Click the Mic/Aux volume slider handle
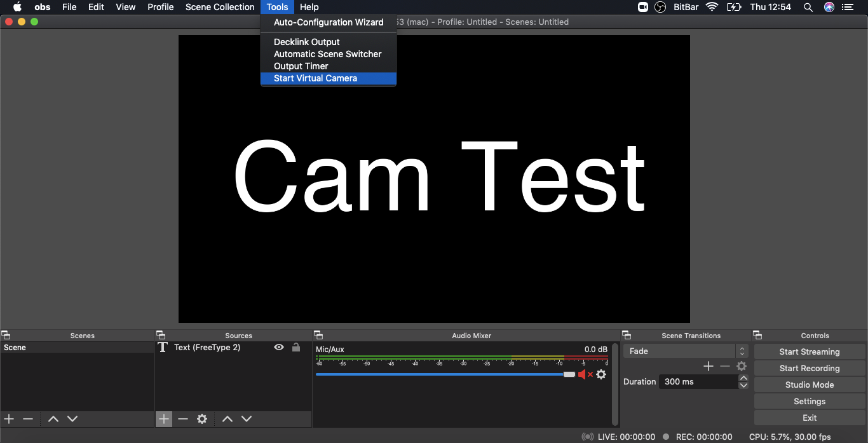868x443 pixels. pyautogui.click(x=569, y=374)
